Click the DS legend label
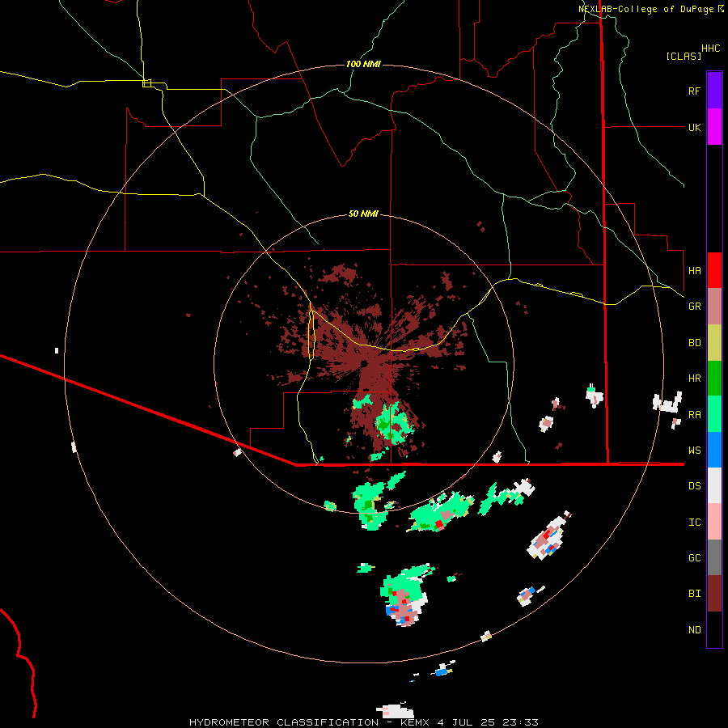Image resolution: width=728 pixels, height=728 pixels. tap(694, 486)
